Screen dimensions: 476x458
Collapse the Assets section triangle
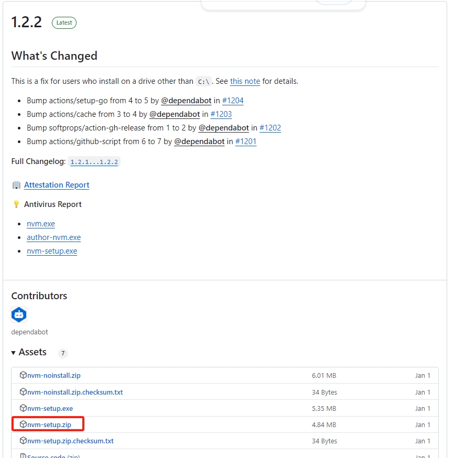(13, 353)
